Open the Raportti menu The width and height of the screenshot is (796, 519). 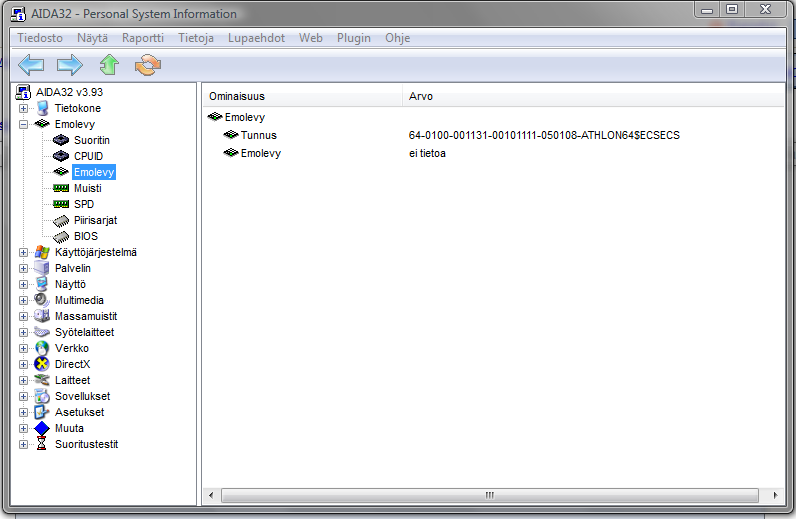coord(143,38)
